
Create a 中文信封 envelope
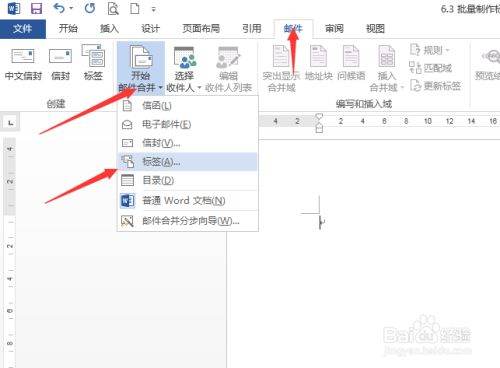point(23,64)
